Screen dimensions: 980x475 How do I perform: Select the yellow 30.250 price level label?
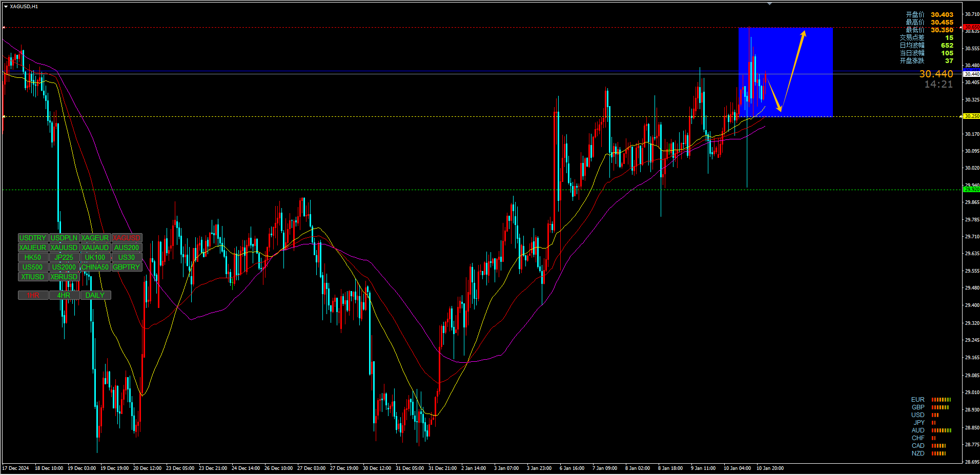972,116
